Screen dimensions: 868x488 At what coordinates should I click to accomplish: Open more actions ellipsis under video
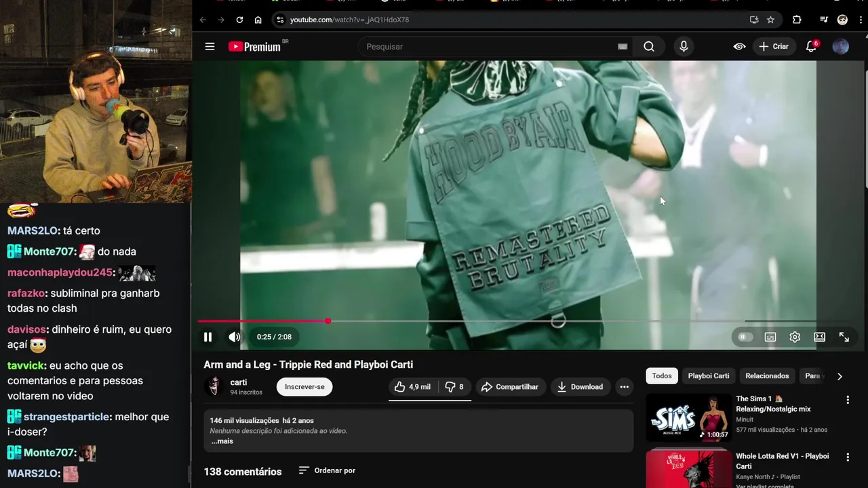pyautogui.click(x=625, y=387)
